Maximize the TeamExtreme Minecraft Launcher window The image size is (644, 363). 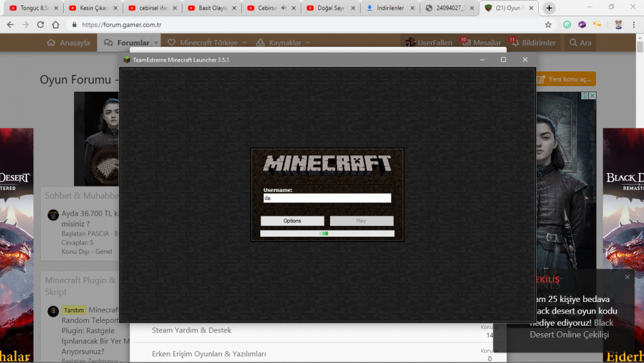pos(503,60)
